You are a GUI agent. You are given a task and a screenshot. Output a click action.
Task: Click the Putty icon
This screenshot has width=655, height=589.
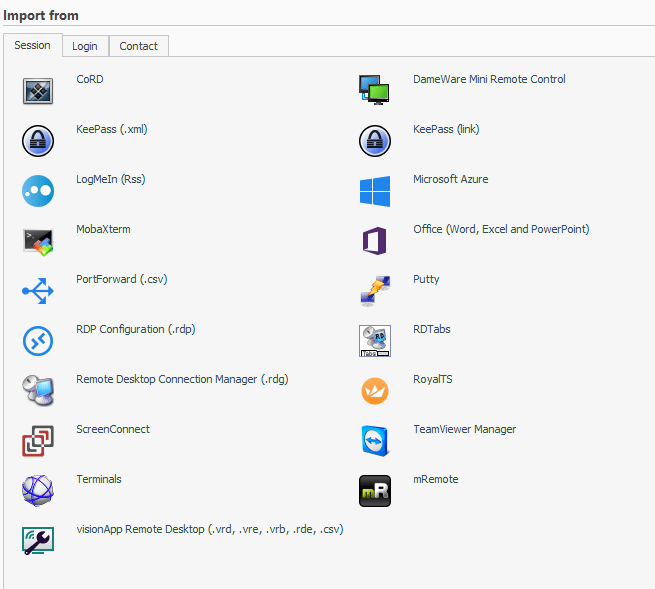click(374, 291)
